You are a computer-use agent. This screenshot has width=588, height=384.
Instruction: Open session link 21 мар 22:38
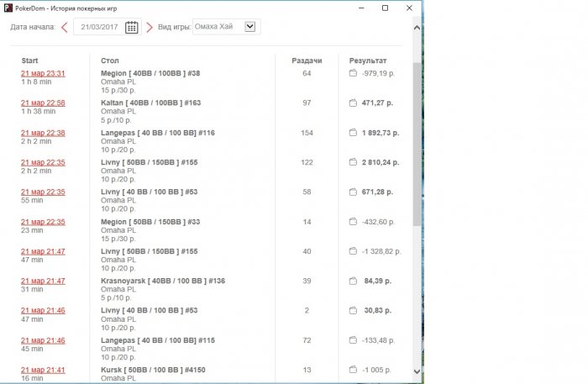point(43,133)
